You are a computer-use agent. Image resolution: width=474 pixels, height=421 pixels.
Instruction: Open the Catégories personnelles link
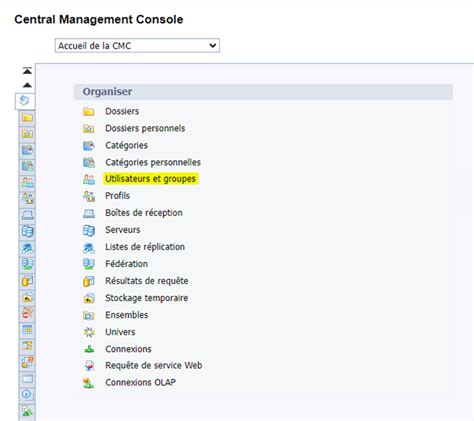point(153,162)
